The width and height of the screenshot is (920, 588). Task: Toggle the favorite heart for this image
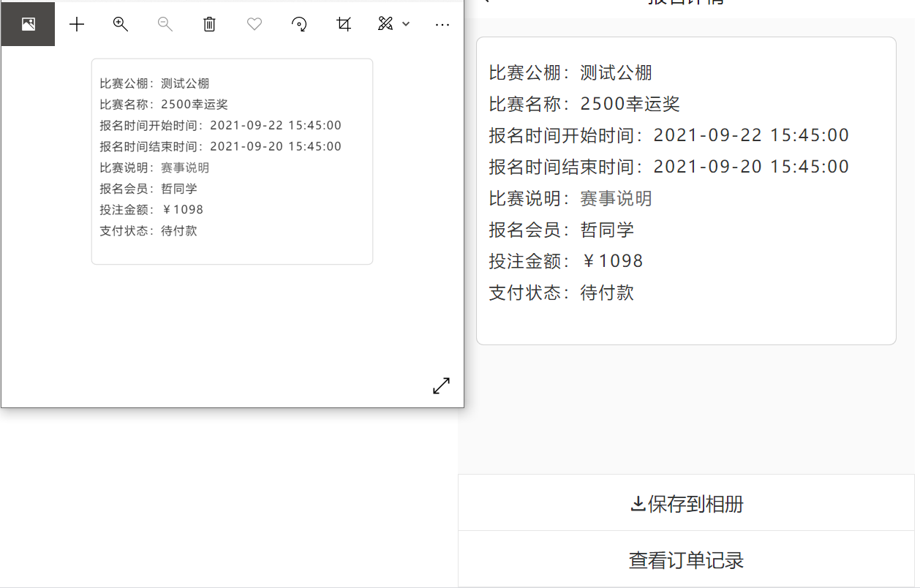254,23
